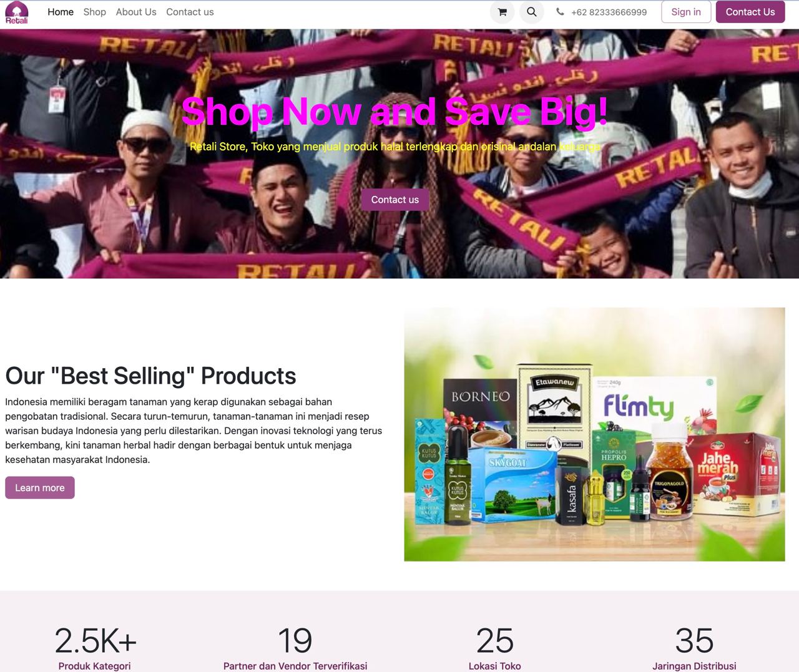Open Contact us in navigation bar
This screenshot has width=799, height=672.
pos(190,12)
